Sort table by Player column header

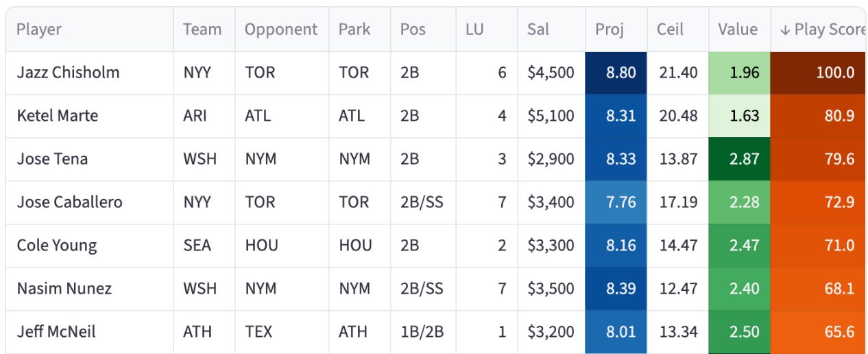[x=39, y=29]
